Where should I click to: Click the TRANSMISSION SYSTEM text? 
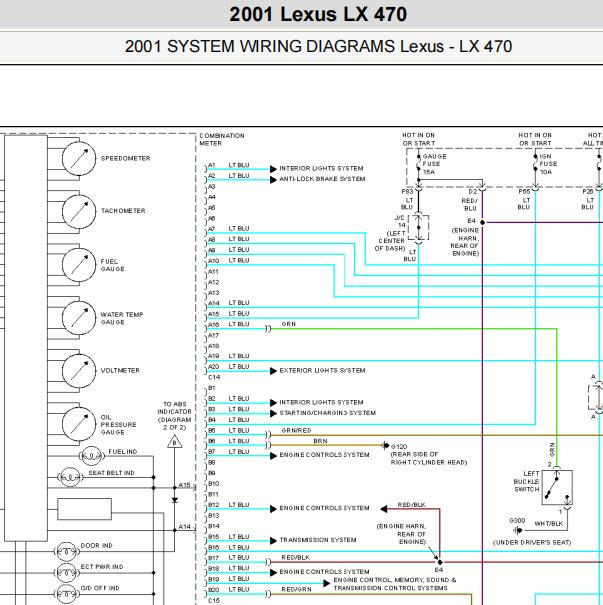point(318,540)
